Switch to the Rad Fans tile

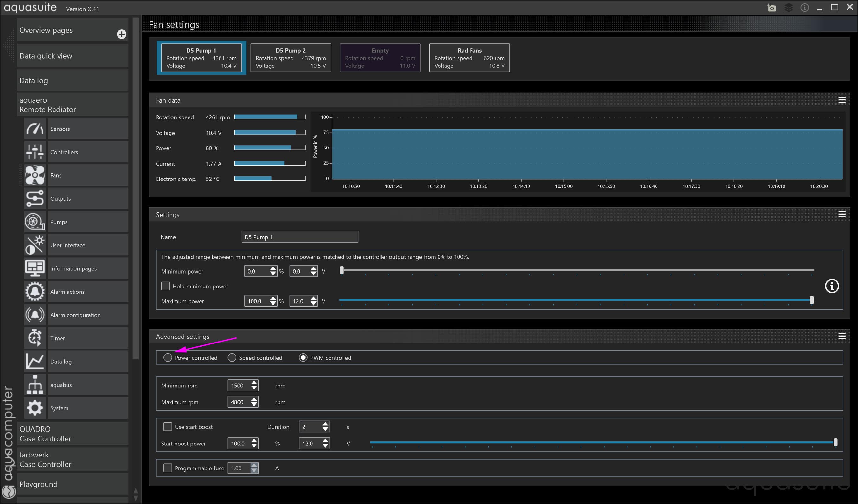469,58
